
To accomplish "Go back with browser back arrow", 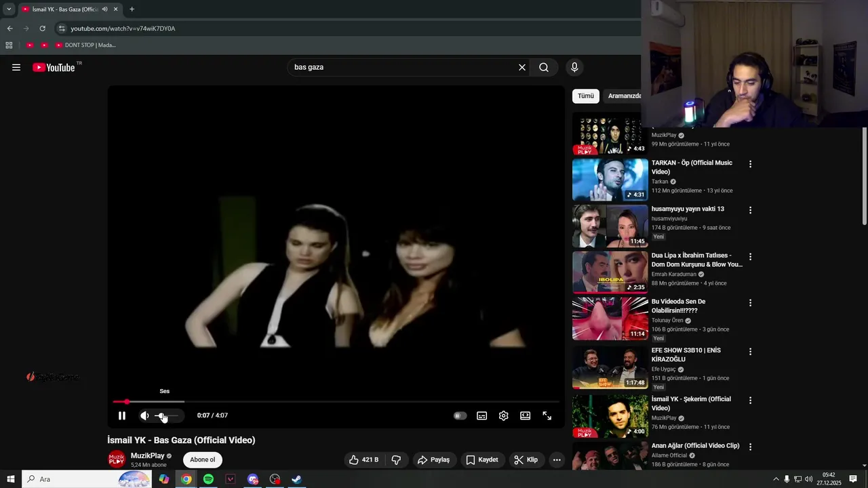I will (x=9, y=28).
